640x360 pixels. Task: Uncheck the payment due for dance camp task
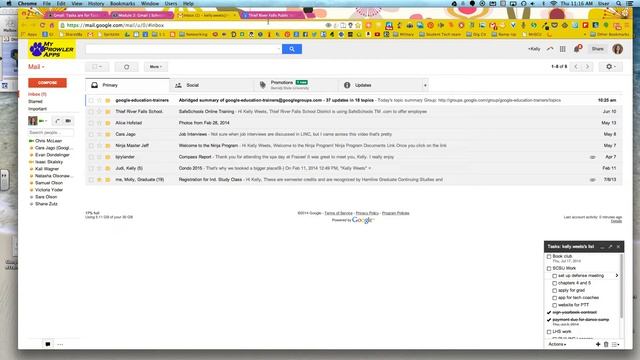pyautogui.click(x=549, y=320)
